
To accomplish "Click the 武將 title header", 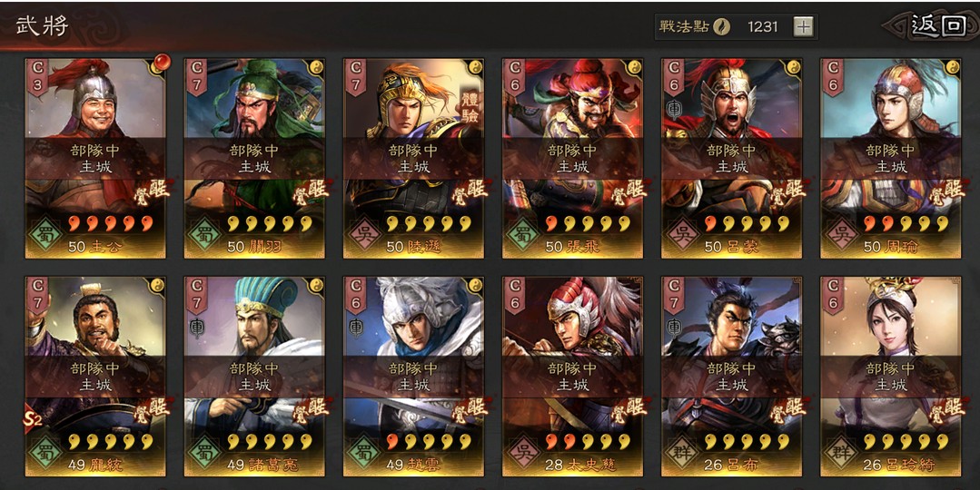I will [x=43, y=27].
